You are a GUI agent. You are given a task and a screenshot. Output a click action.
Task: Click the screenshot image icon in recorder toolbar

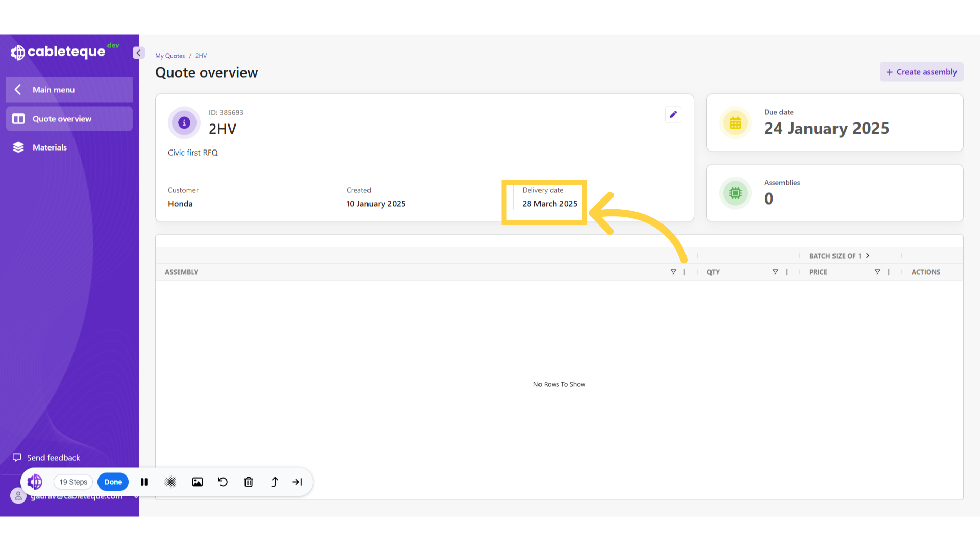click(198, 482)
